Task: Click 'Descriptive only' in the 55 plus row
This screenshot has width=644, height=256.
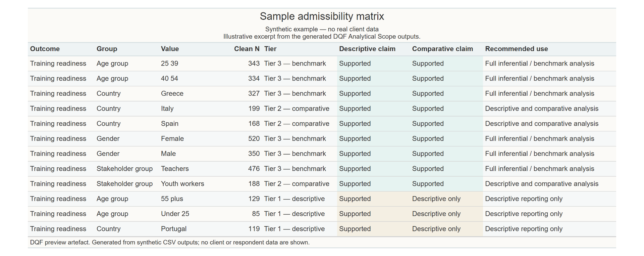Action: pyautogui.click(x=436, y=199)
